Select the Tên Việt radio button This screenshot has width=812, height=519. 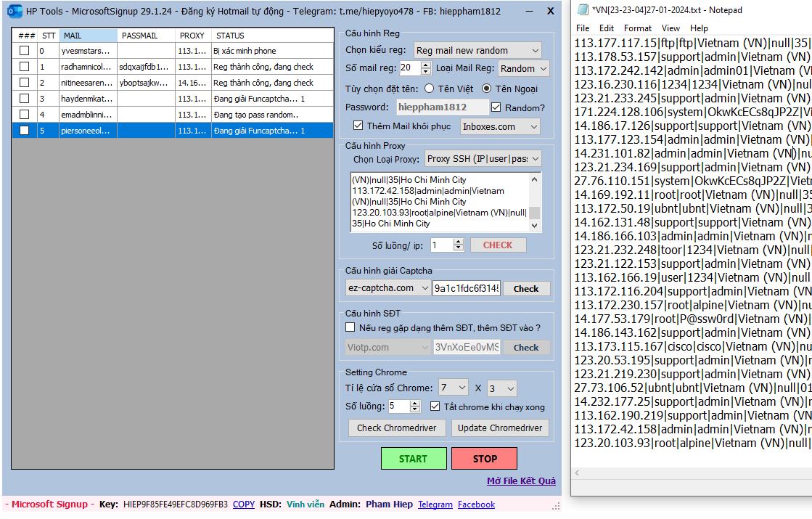tap(429, 89)
